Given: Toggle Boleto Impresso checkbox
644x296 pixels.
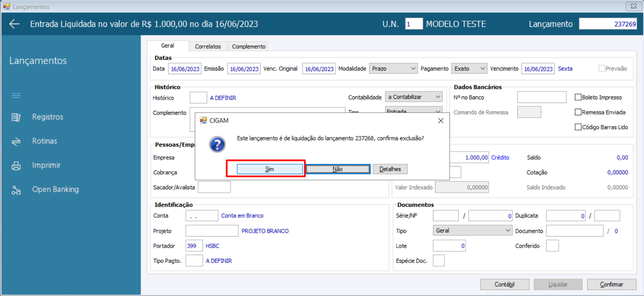Looking at the screenshot, I should point(578,97).
